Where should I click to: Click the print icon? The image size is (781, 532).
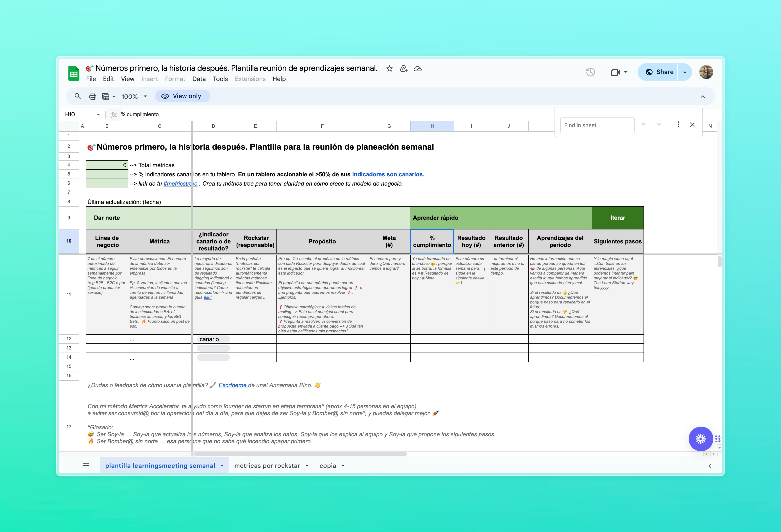point(92,96)
